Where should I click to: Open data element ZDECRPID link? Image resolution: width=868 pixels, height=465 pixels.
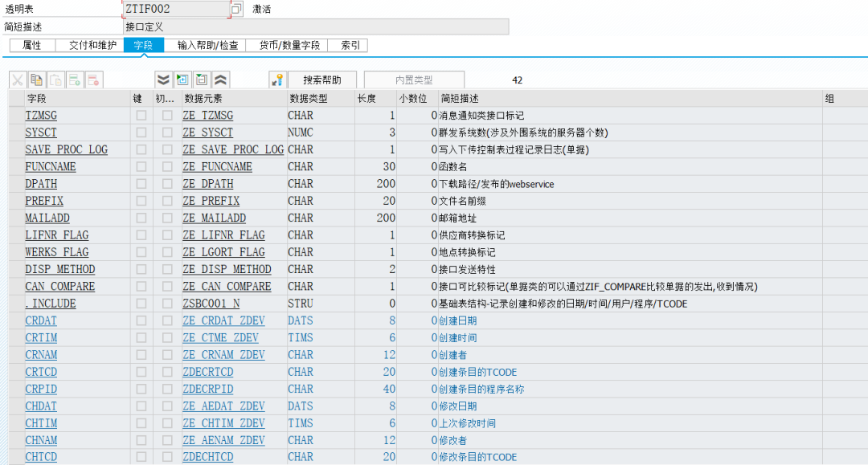(208, 390)
